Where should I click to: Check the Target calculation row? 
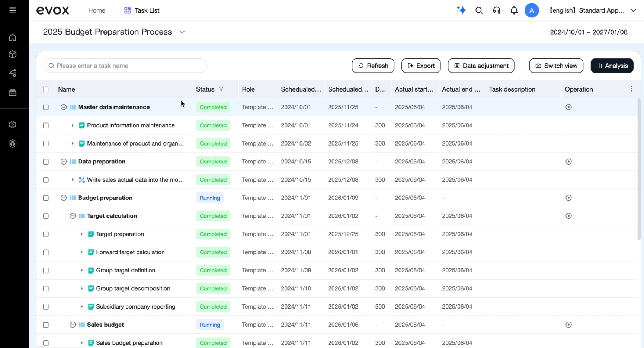[46, 216]
